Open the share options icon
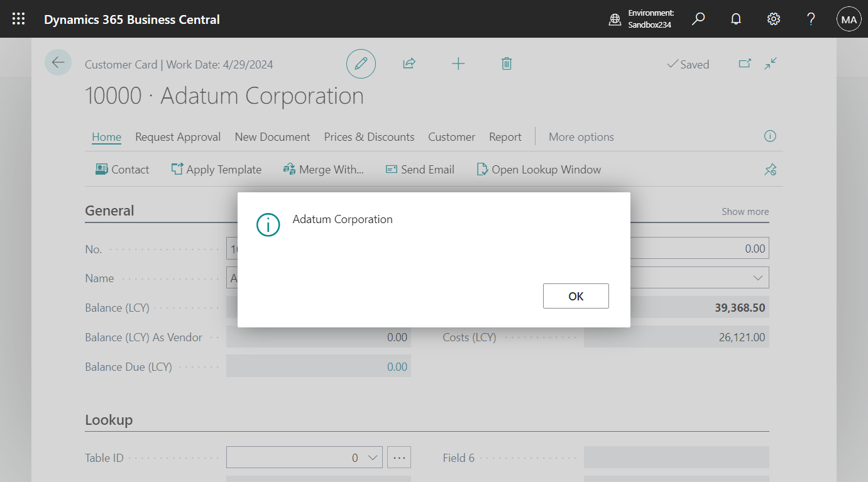This screenshot has height=482, width=868. 409,63
